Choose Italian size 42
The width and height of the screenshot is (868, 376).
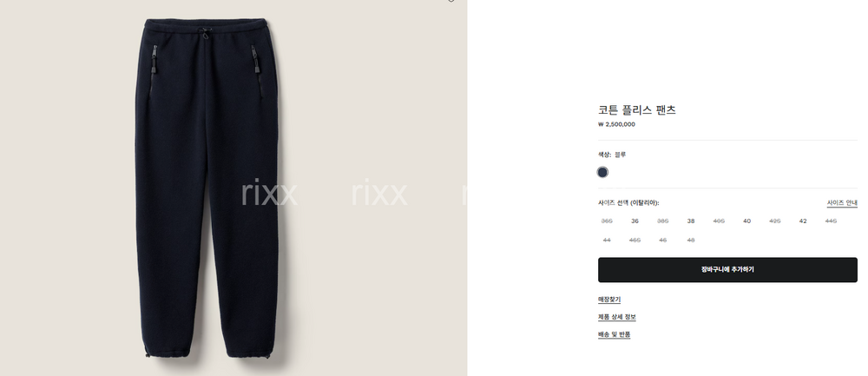(x=803, y=221)
